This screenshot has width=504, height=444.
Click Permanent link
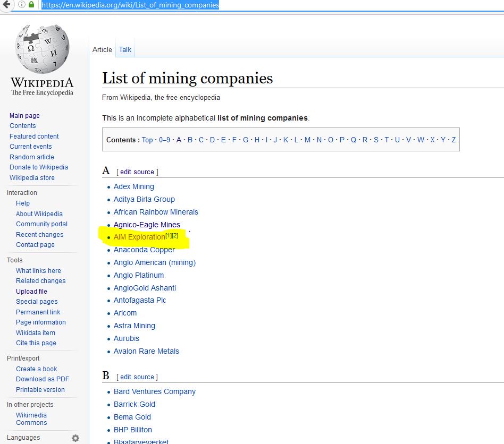coord(38,312)
